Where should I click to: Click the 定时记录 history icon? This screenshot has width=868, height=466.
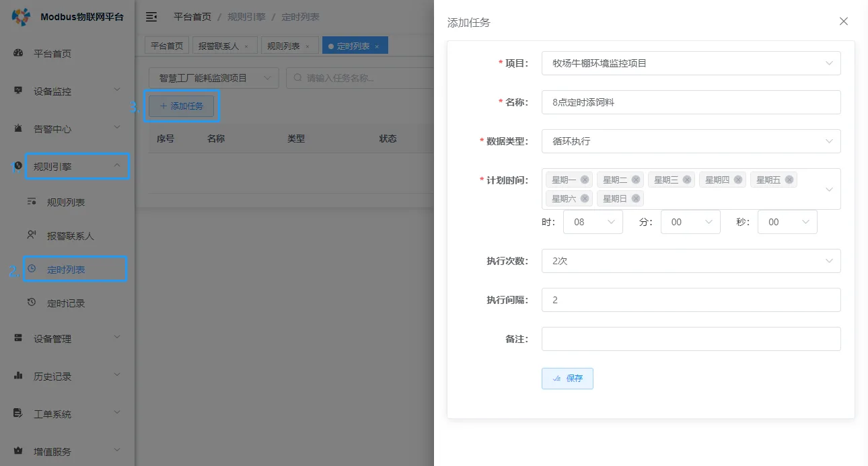tap(32, 303)
